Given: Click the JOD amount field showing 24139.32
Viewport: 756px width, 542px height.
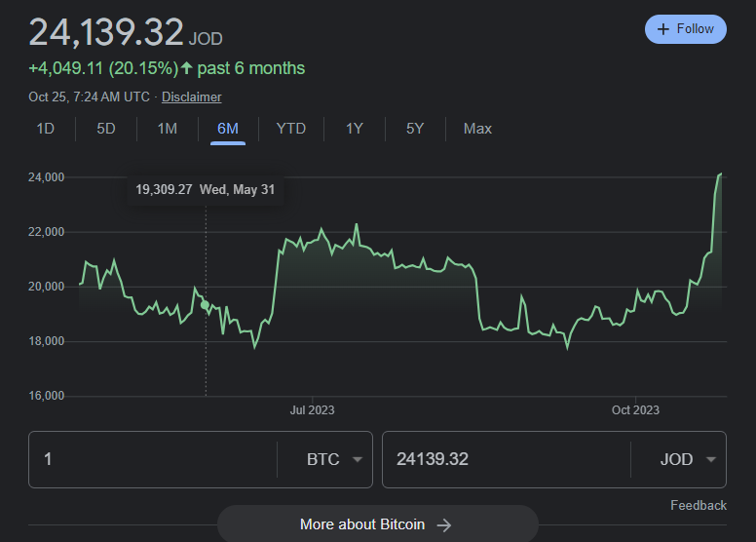Looking at the screenshot, I should tap(507, 459).
